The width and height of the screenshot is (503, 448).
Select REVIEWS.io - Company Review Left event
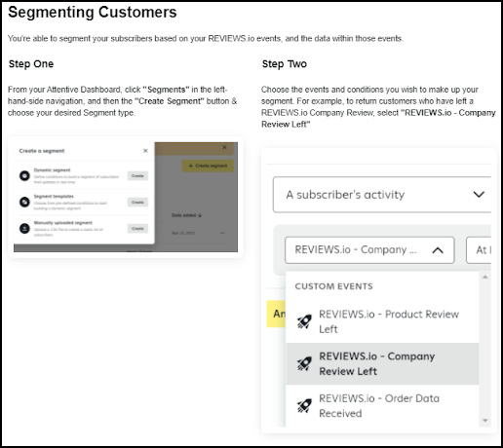click(x=382, y=363)
